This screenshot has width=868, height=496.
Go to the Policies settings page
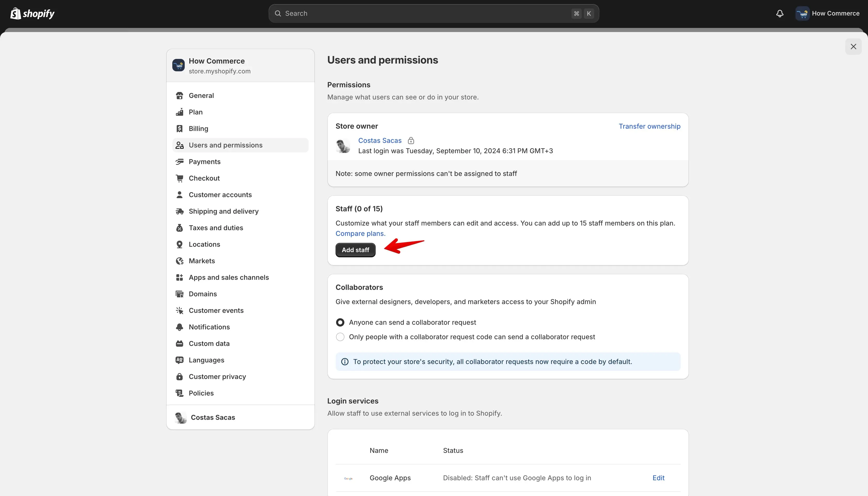point(241,393)
